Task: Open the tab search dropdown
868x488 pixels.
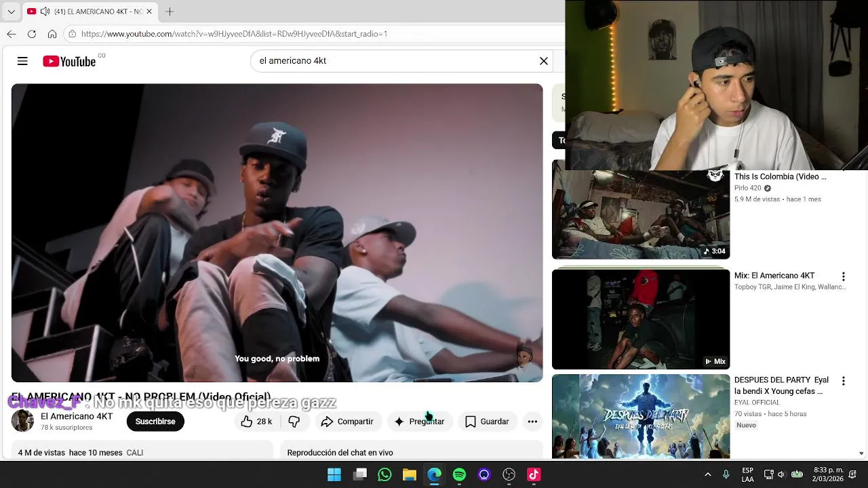Action: [11, 12]
